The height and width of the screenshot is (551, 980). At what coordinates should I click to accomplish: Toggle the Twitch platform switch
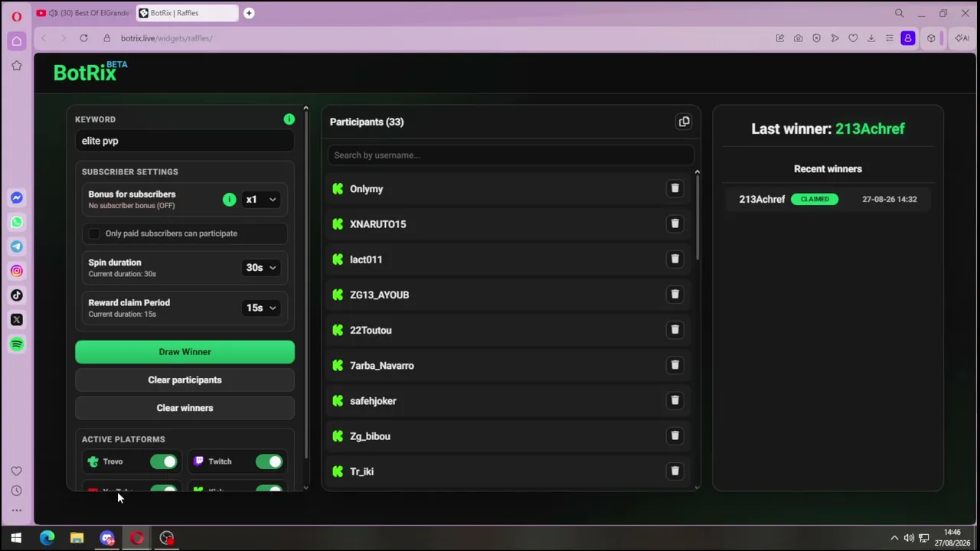[x=269, y=461]
